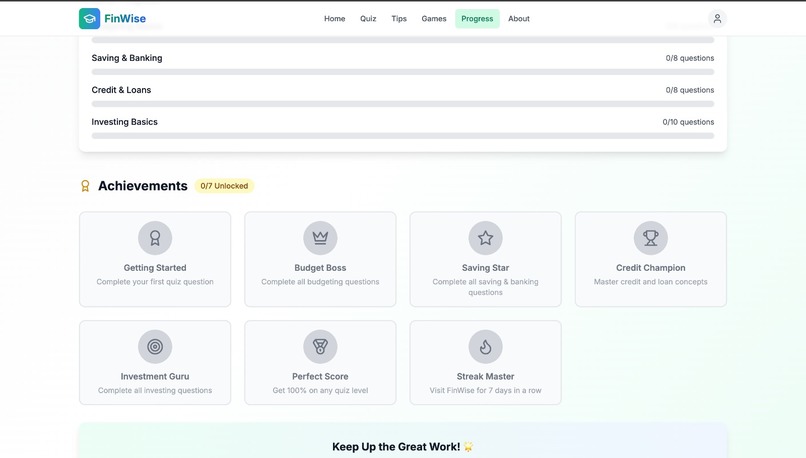This screenshot has width=806, height=458.
Task: Click the 0/10 questions count
Action: click(x=688, y=122)
